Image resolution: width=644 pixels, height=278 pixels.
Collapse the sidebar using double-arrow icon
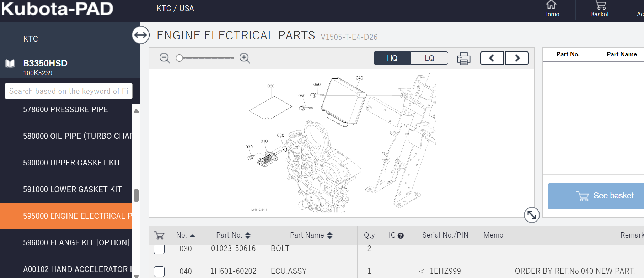(x=141, y=35)
